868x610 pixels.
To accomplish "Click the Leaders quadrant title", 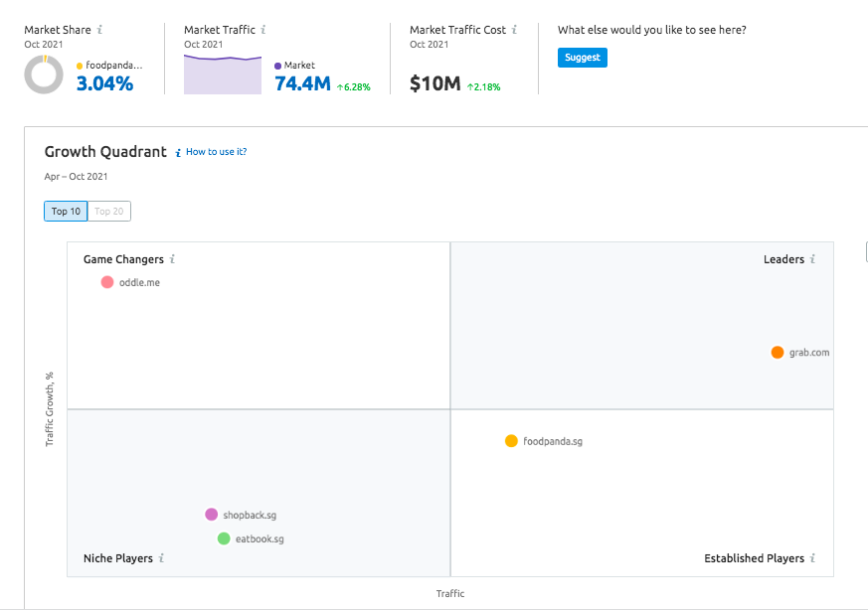I will [x=783, y=259].
